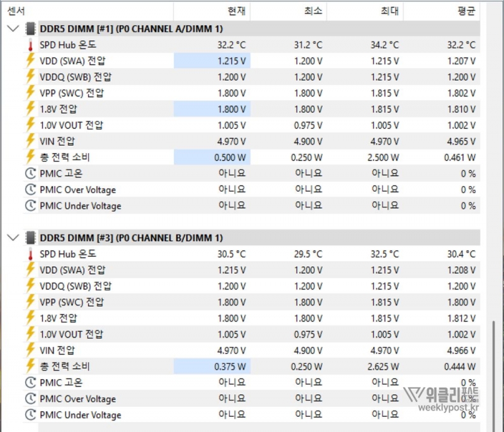This screenshot has height=432, width=504.
Task: Select the DIMM #3 1.0V VOUT 전압 row label
Action: (x=71, y=334)
